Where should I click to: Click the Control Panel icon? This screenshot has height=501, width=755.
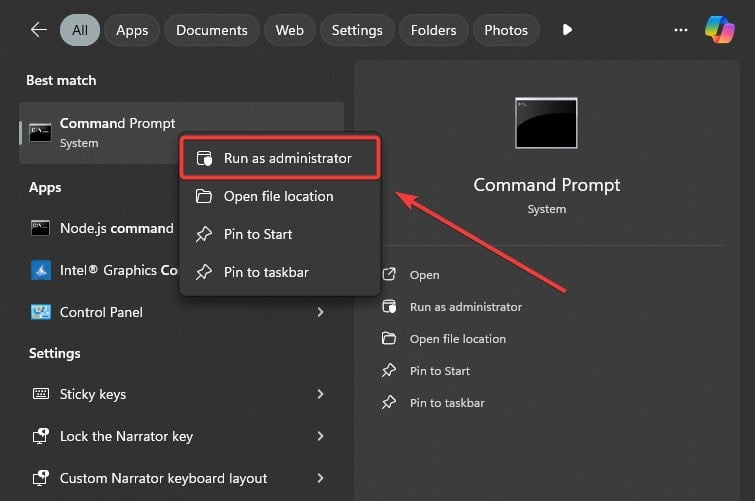pos(41,312)
